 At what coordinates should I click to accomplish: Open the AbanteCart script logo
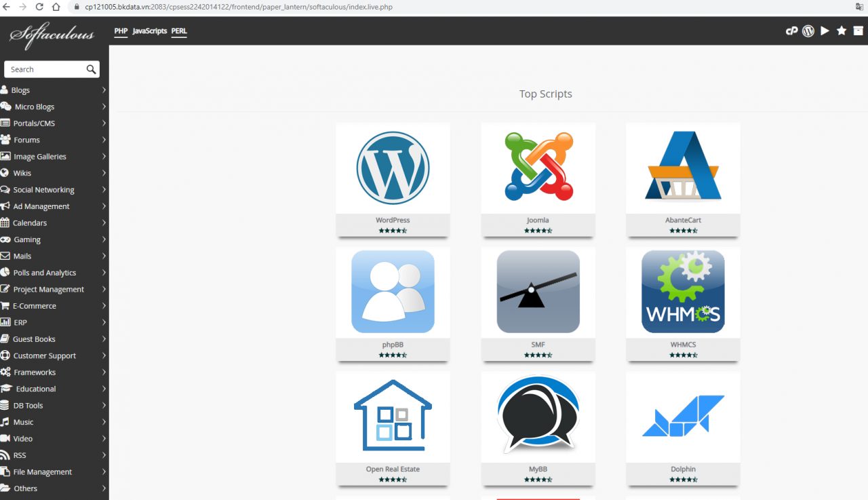click(x=683, y=165)
